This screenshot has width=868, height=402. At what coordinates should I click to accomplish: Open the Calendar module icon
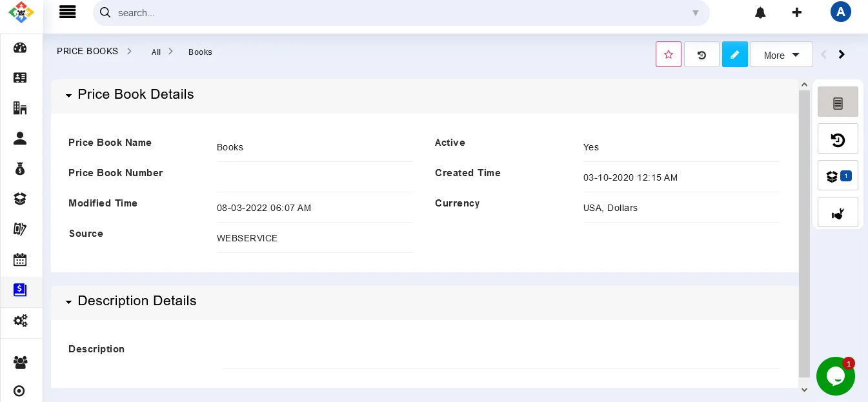point(20,259)
